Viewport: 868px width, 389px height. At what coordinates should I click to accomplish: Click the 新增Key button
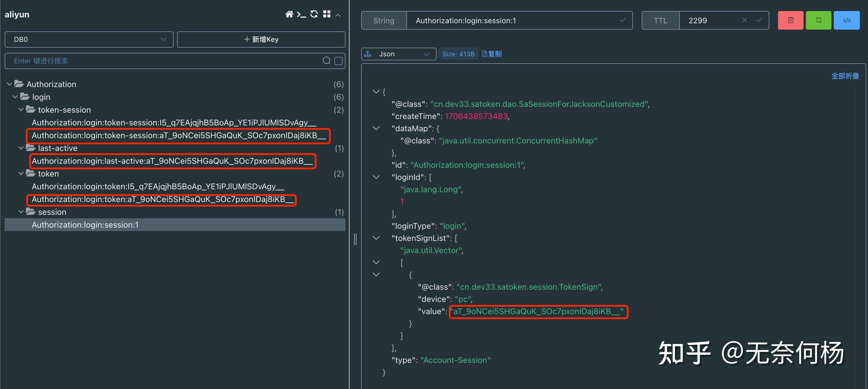point(261,39)
